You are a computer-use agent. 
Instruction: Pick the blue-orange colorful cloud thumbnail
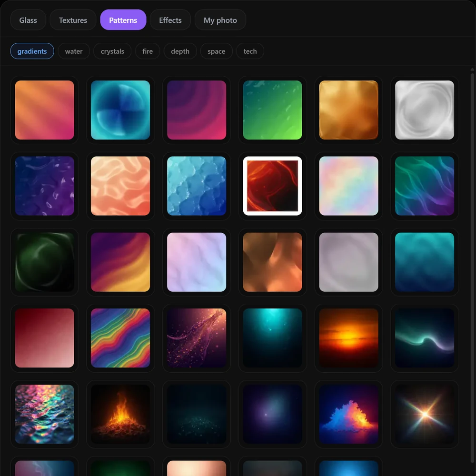(x=348, y=414)
